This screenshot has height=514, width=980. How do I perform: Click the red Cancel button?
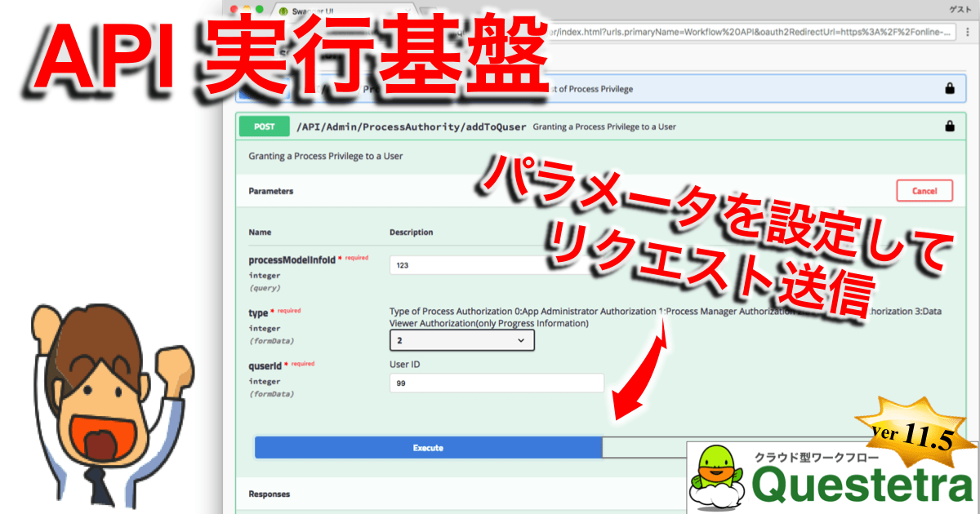[x=924, y=190]
